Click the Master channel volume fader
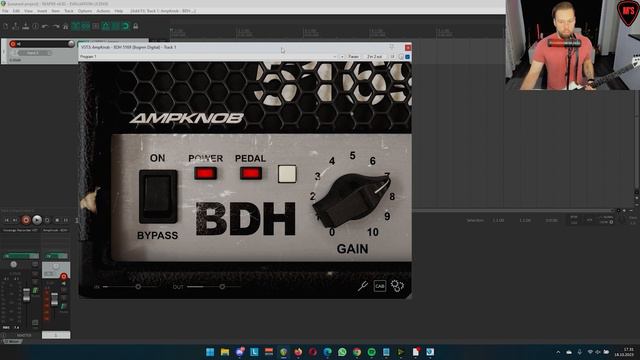Image resolution: width=640 pixels, height=360 pixels. click(x=27, y=295)
